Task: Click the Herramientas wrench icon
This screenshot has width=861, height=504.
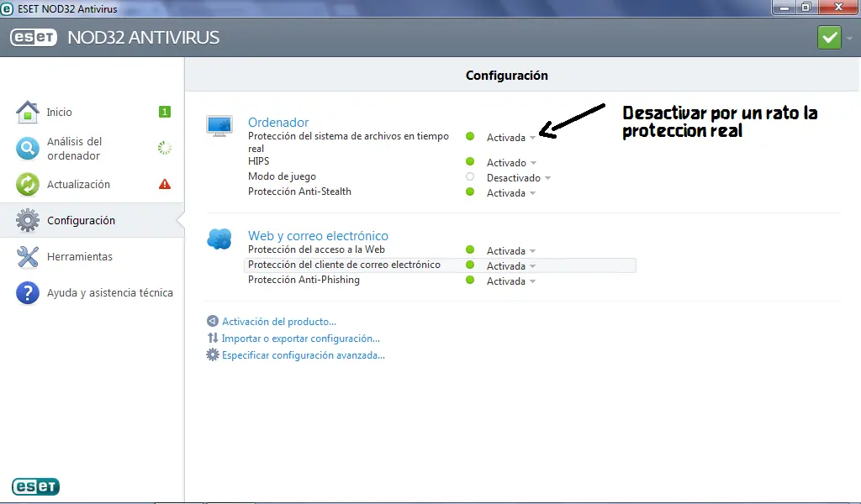Action: [28, 257]
